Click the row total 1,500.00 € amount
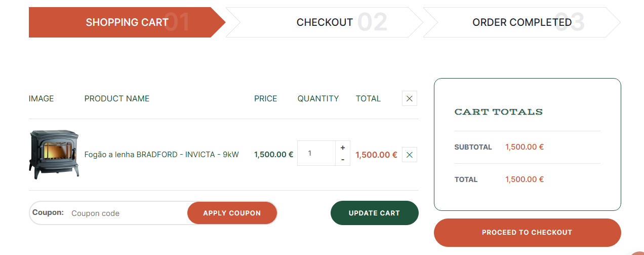644x255 pixels. [x=376, y=155]
